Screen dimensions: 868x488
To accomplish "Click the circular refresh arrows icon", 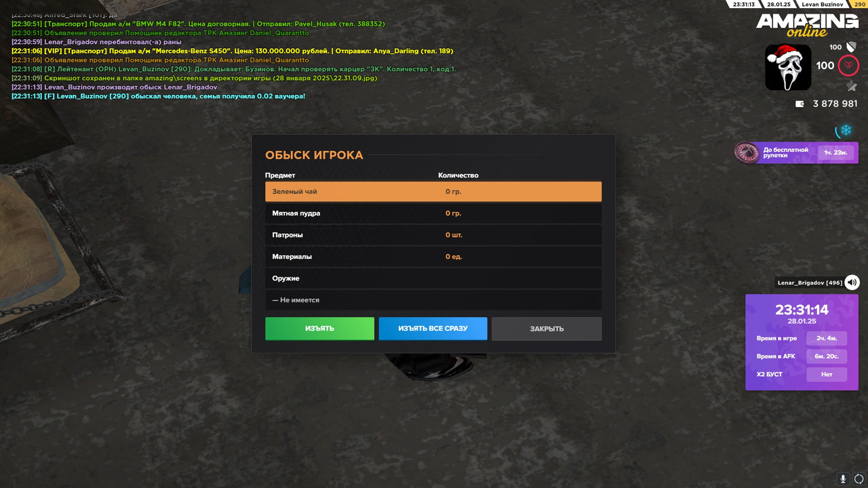I will pyautogui.click(x=859, y=479).
